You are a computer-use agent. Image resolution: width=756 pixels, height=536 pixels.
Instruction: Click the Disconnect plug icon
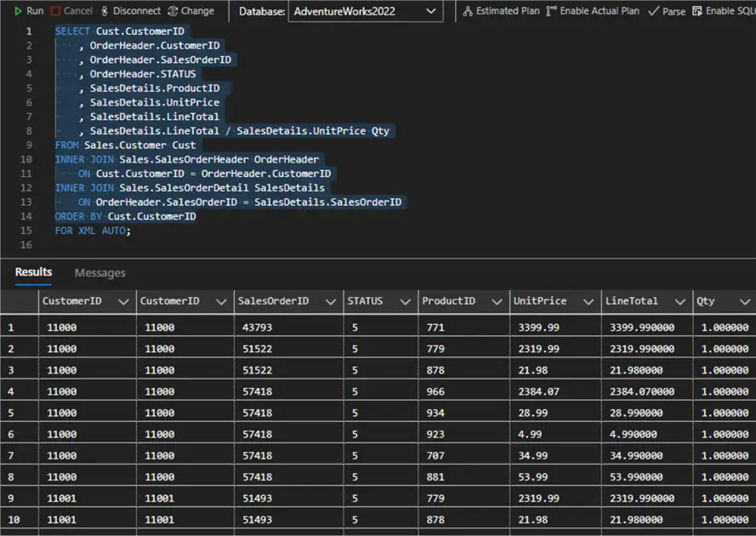point(105,11)
